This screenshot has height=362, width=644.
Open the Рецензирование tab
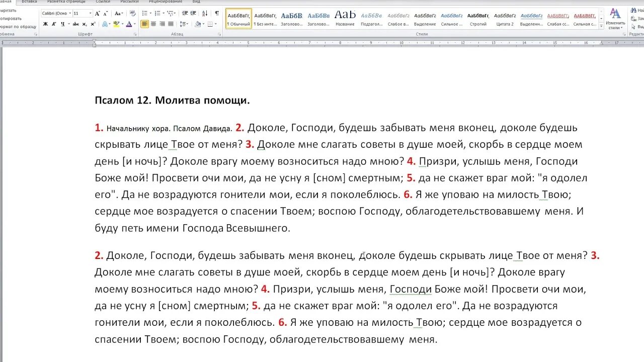[x=166, y=2]
